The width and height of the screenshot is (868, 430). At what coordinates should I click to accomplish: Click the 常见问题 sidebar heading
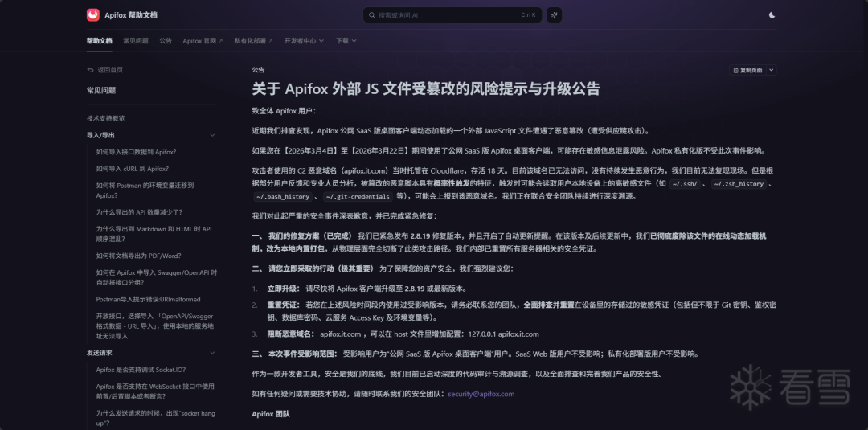tap(101, 90)
